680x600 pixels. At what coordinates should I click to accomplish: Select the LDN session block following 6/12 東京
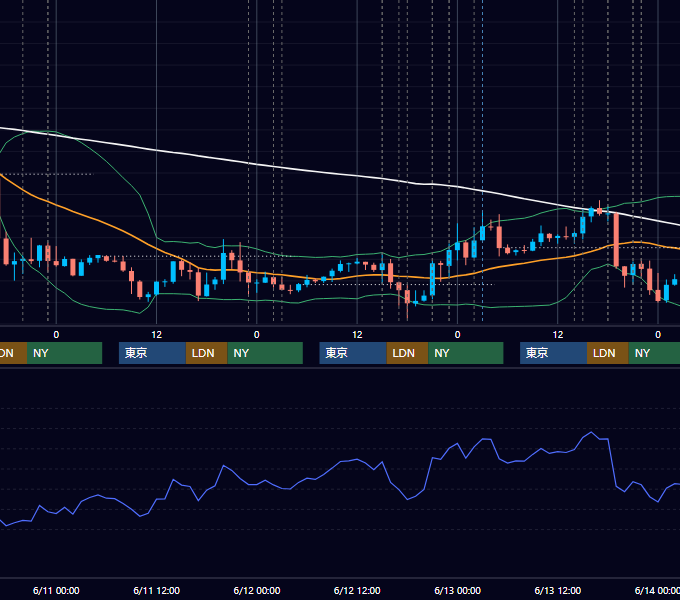(407, 353)
